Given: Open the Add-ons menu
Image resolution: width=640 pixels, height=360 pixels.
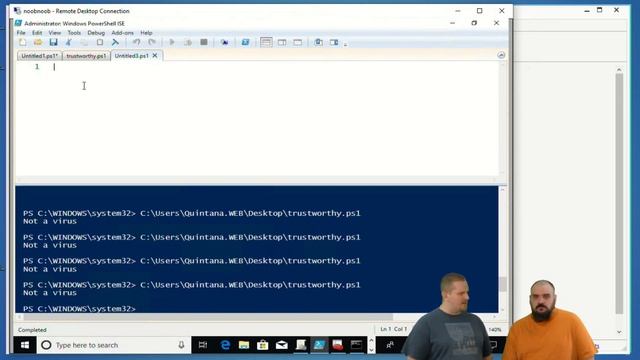Looking at the screenshot, I should pyautogui.click(x=122, y=33).
